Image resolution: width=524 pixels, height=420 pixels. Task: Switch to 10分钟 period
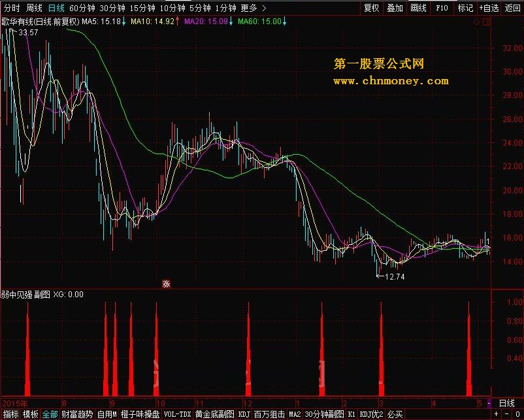[172, 8]
